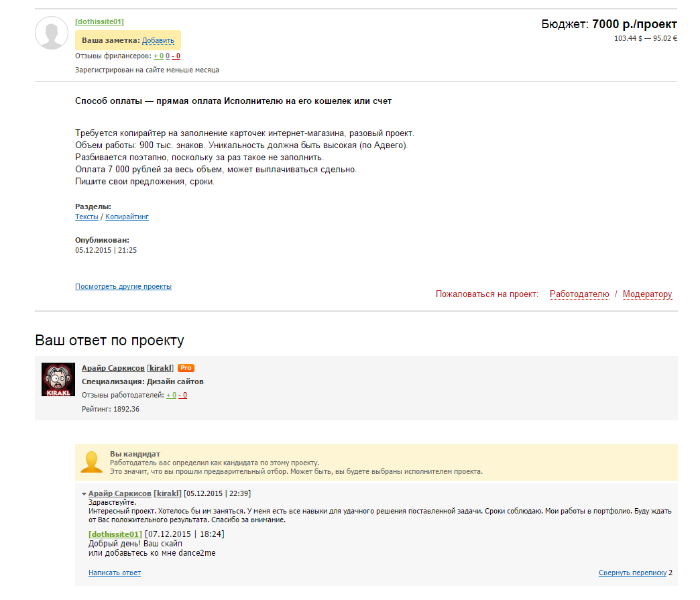
Task: Open positive employer reviews (+0) for kirakl
Action: (x=171, y=395)
